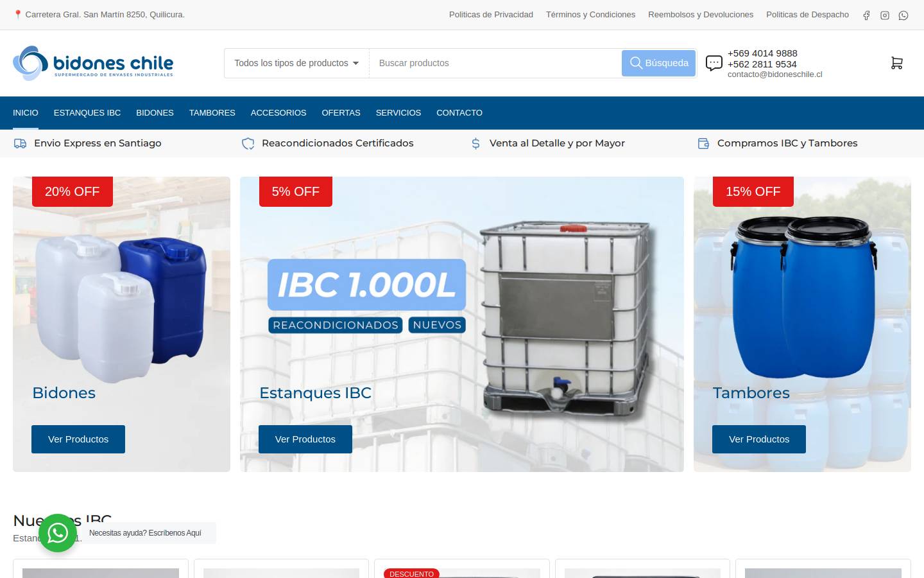
Task: Click the wallet icon beside Compramos IBC
Action: (x=704, y=143)
